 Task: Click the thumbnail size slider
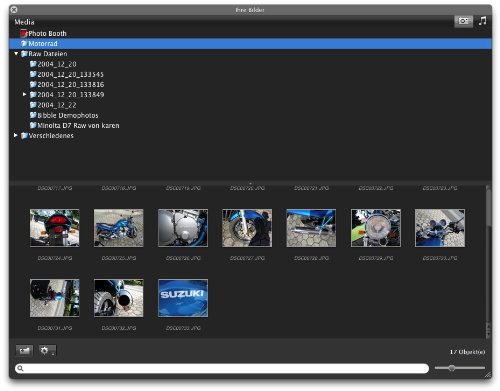[x=460, y=368]
